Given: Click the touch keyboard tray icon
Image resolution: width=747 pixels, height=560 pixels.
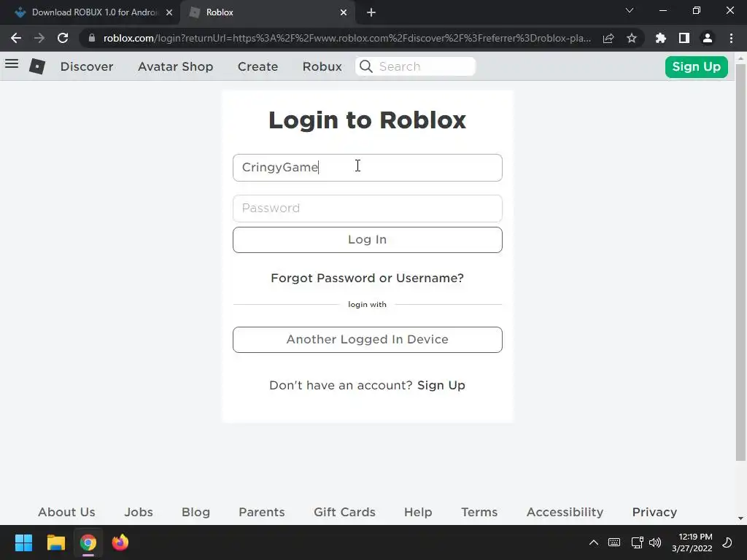Looking at the screenshot, I should pyautogui.click(x=614, y=542).
